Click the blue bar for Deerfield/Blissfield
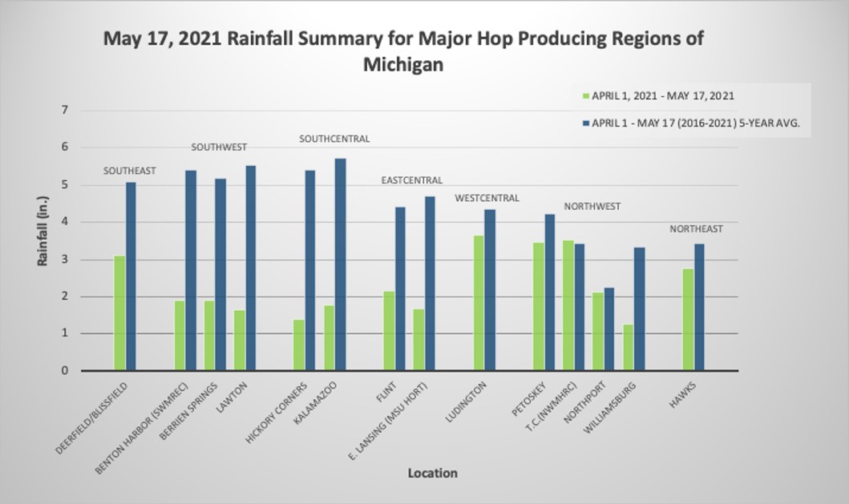Screen dimensions: 849x504 point(131,276)
